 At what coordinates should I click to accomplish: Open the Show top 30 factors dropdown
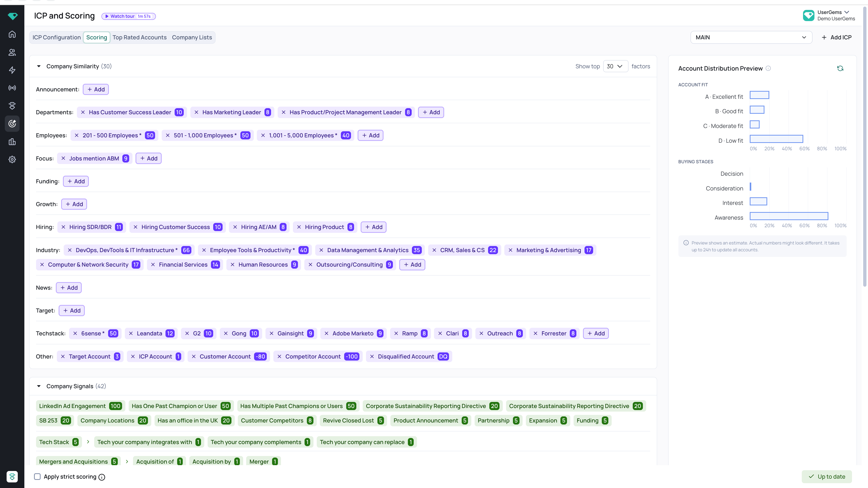click(x=615, y=66)
